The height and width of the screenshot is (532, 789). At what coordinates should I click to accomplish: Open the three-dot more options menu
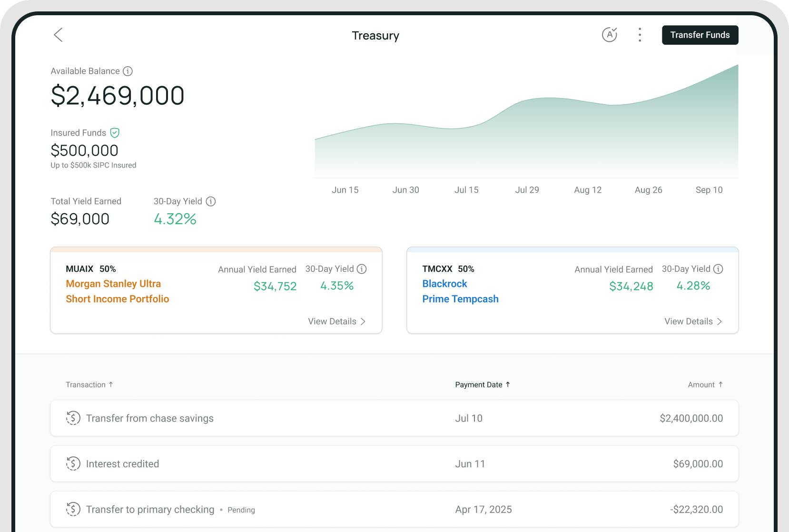coord(640,35)
